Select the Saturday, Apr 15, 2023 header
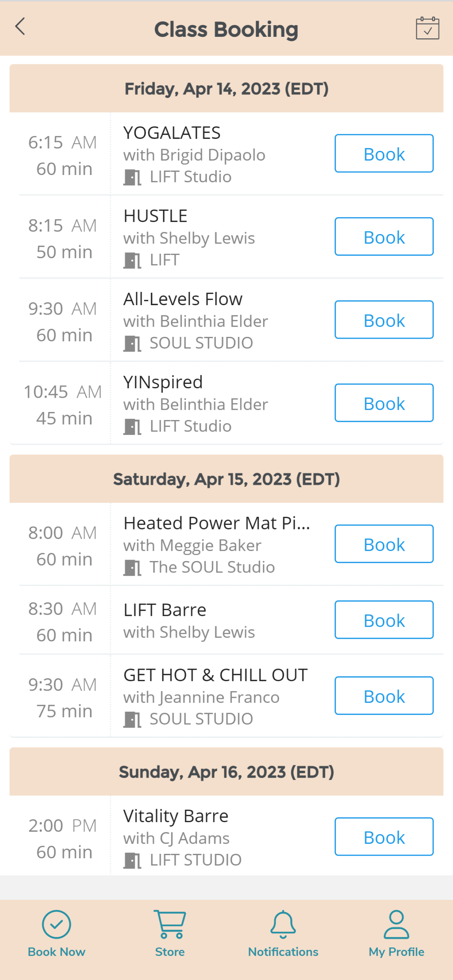 226,479
